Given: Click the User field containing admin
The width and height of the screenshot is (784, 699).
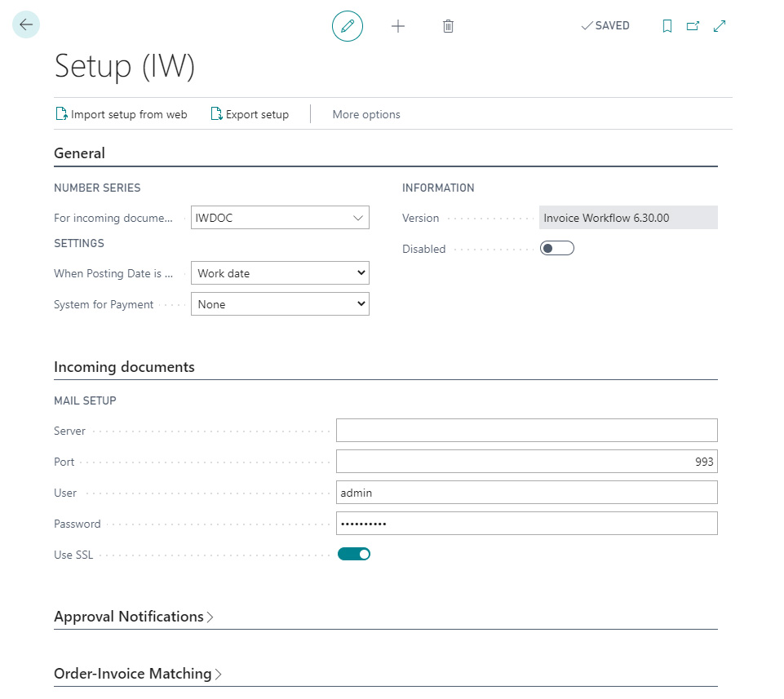Looking at the screenshot, I should point(527,493).
